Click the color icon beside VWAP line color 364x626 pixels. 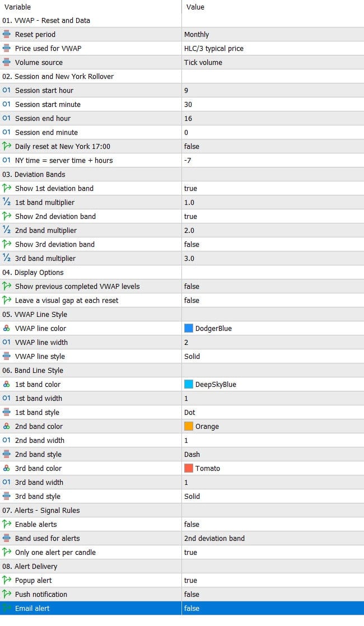6,328
